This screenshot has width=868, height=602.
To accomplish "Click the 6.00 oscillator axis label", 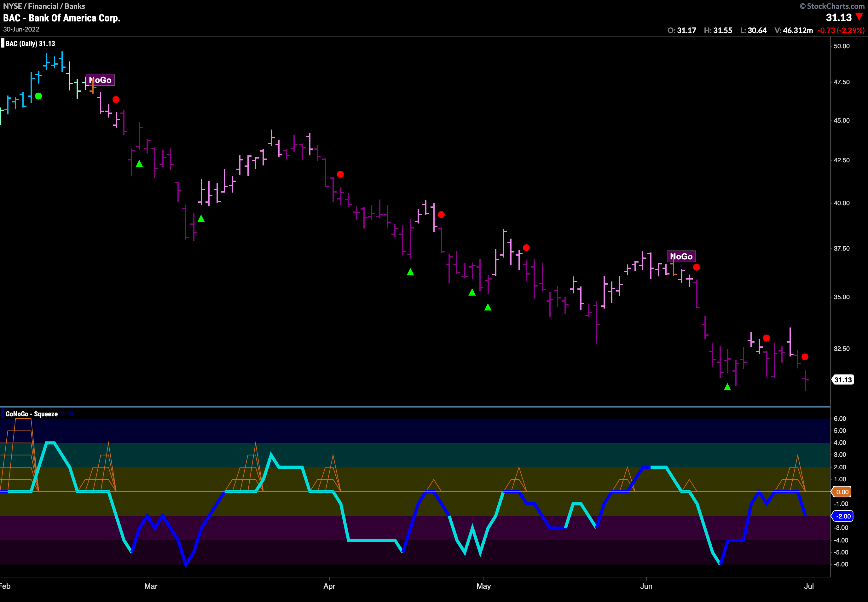I will [x=840, y=419].
